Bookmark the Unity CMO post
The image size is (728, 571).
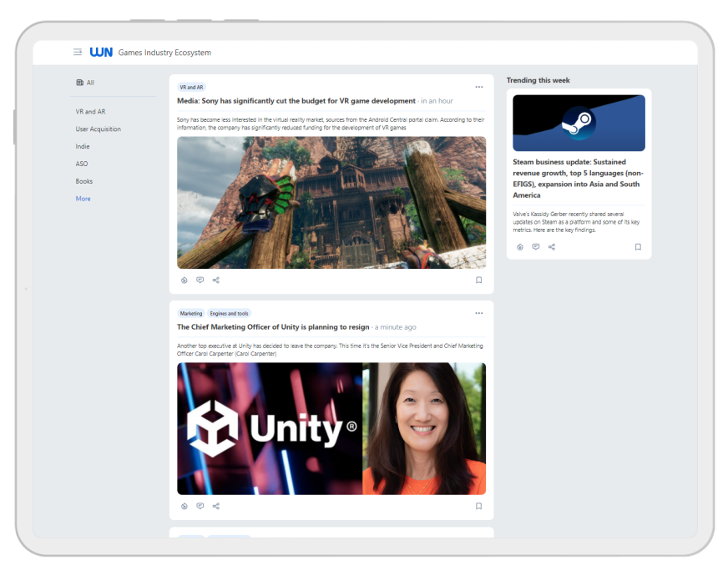pos(478,506)
